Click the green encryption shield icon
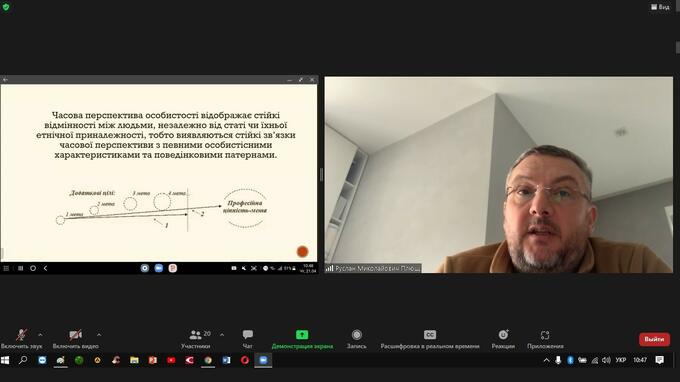680x382 pixels. 6,7
